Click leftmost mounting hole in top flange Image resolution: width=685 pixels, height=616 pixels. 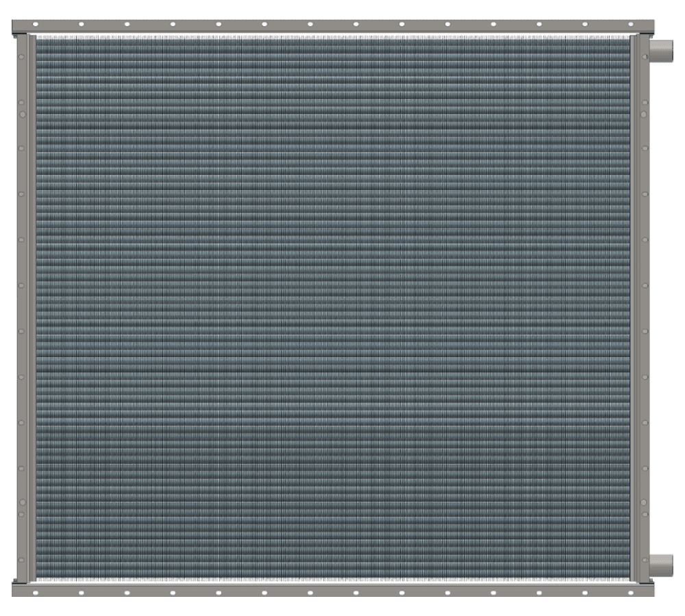tap(35, 25)
